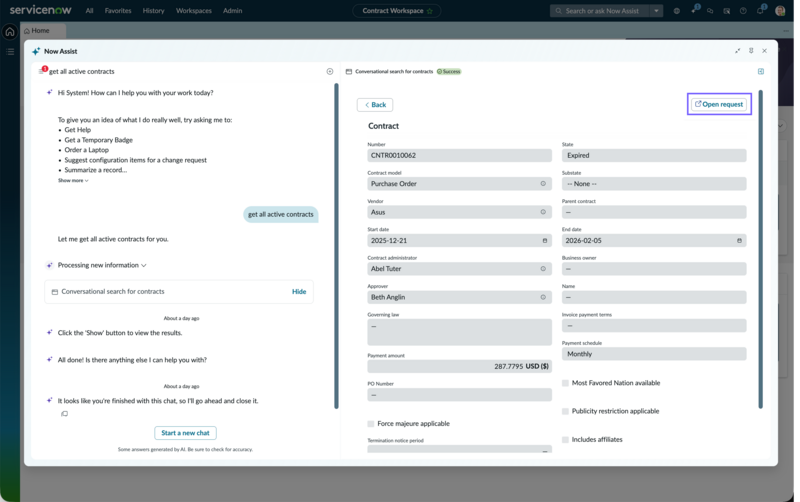The width and height of the screenshot is (800, 502).
Task: Open notifications bell icon
Action: point(761,10)
